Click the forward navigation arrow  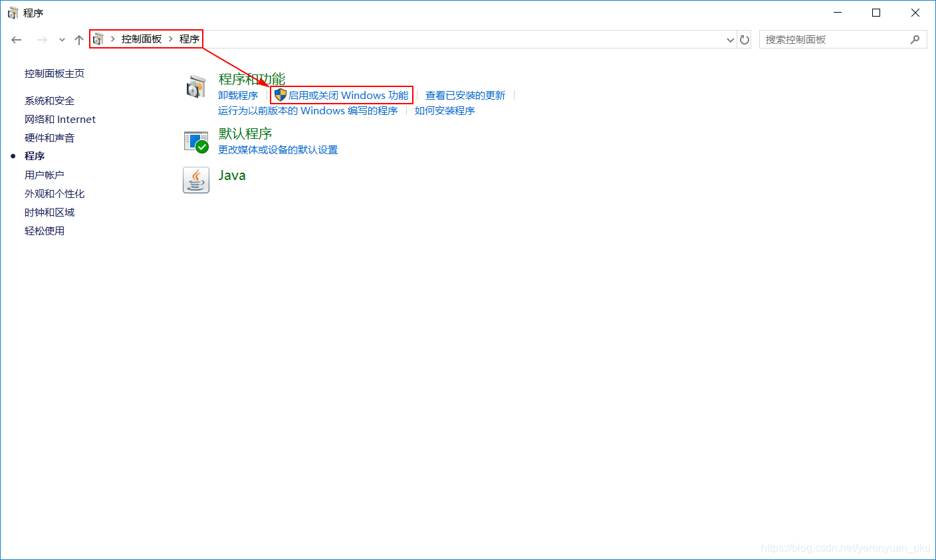[42, 40]
